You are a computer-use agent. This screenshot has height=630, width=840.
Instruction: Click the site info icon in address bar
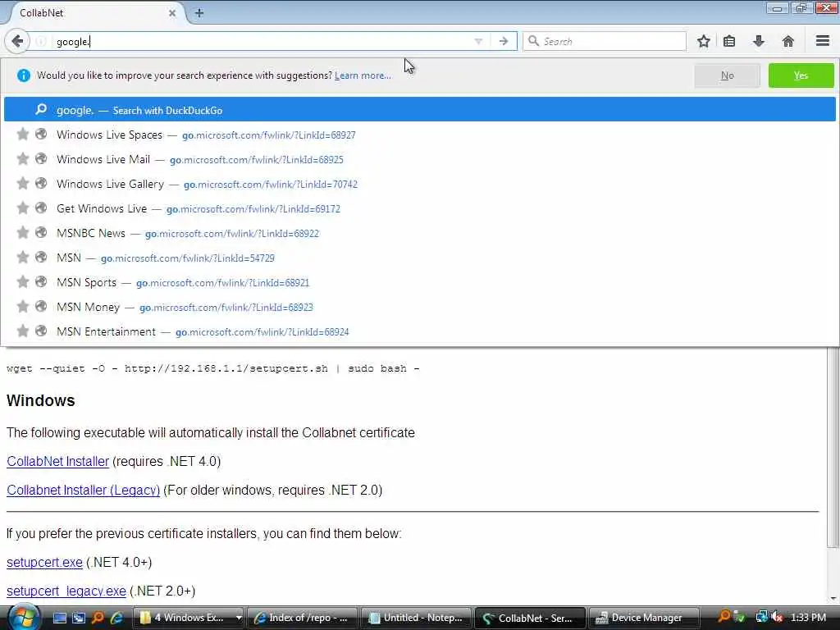pyautogui.click(x=41, y=41)
